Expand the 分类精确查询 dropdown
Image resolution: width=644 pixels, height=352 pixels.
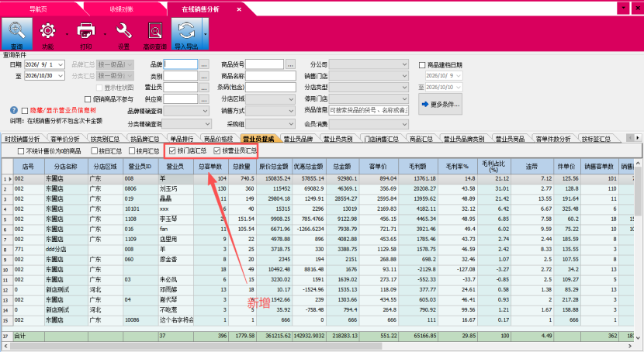pos(207,124)
